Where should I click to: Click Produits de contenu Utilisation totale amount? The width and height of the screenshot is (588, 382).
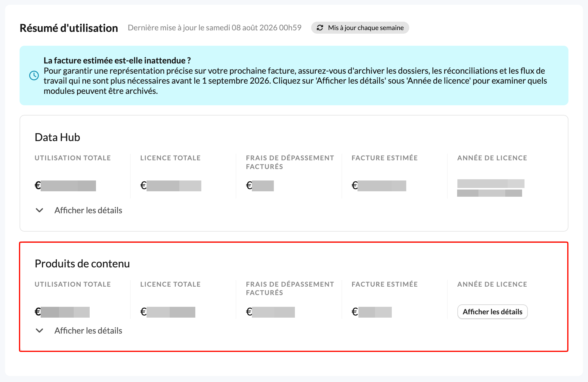pyautogui.click(x=62, y=312)
